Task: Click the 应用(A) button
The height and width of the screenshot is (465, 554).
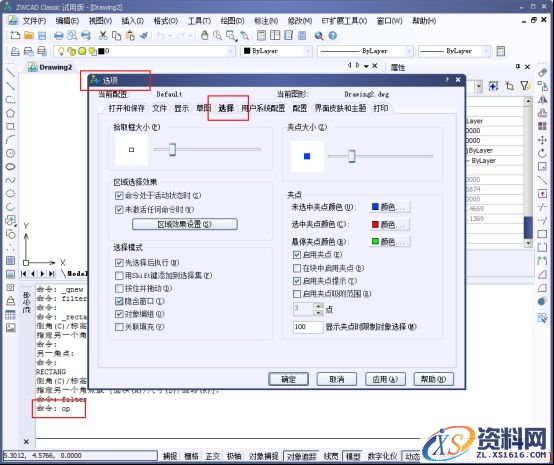Action: pyautogui.click(x=385, y=379)
